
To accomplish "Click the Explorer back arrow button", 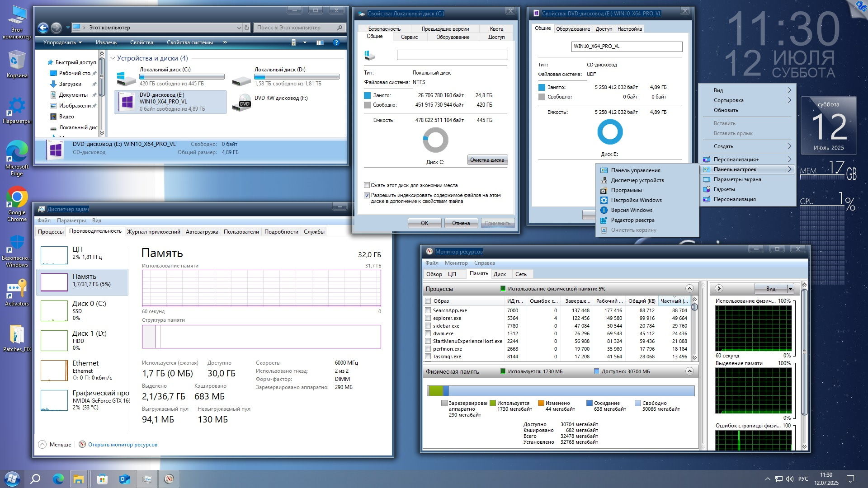I will tap(43, 28).
